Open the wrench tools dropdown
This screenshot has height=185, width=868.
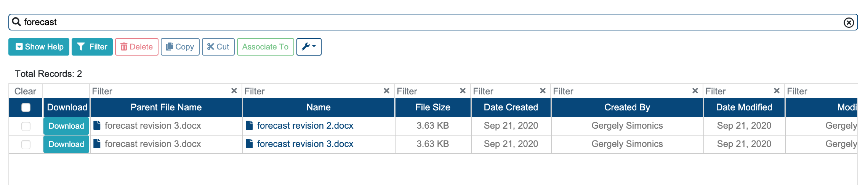pos(309,47)
